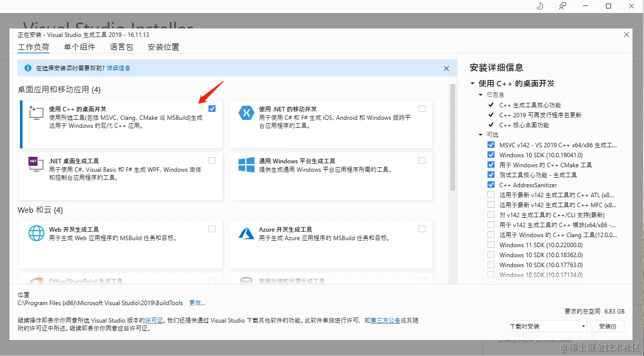Viewport: 644px width, 356px height.
Task: Uncheck 测试工具核心功能 - 生成工具 option
Action: pyautogui.click(x=490, y=175)
